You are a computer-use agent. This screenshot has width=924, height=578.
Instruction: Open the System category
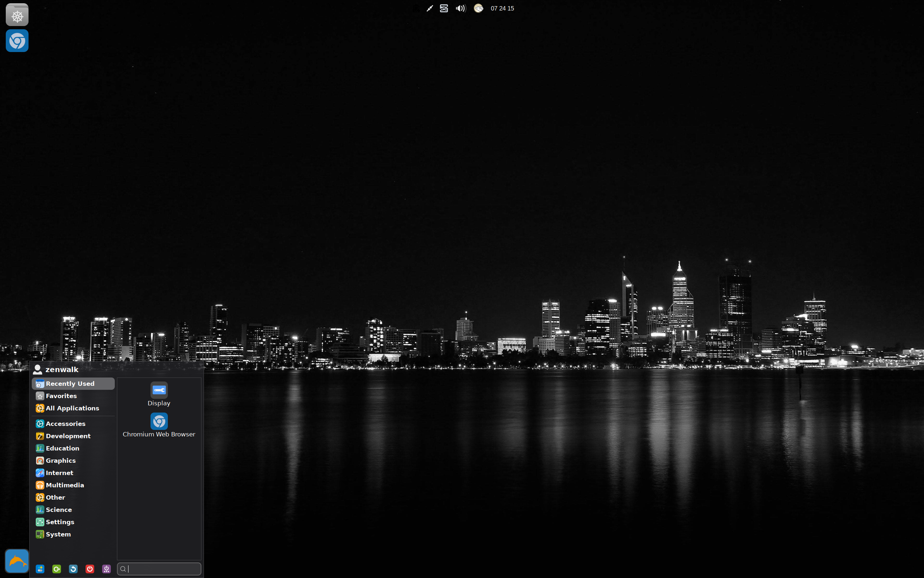pyautogui.click(x=73, y=534)
